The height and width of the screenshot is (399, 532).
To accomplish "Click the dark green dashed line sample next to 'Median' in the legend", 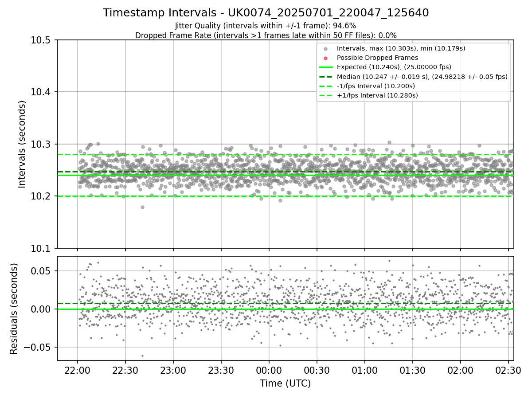I will point(326,77).
